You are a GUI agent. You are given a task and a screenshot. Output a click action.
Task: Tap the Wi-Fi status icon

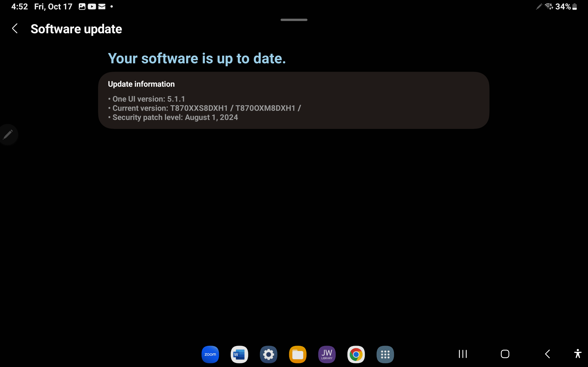pyautogui.click(x=549, y=7)
